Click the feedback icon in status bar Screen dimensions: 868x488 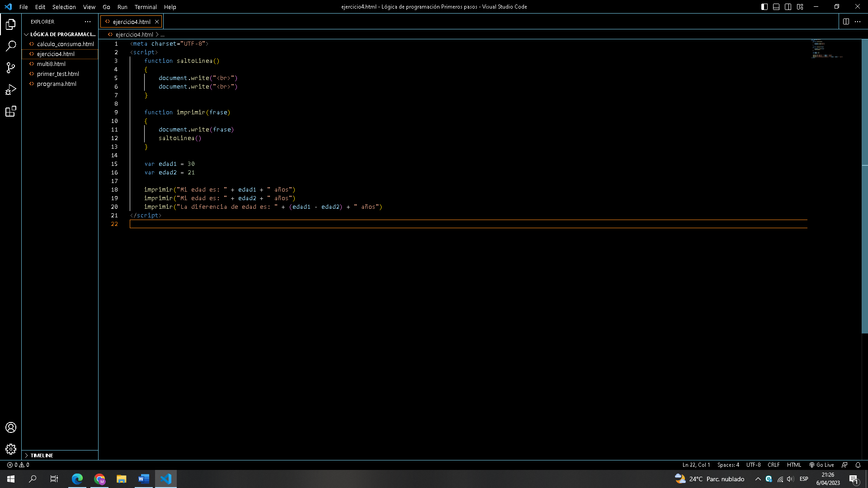(x=844, y=465)
